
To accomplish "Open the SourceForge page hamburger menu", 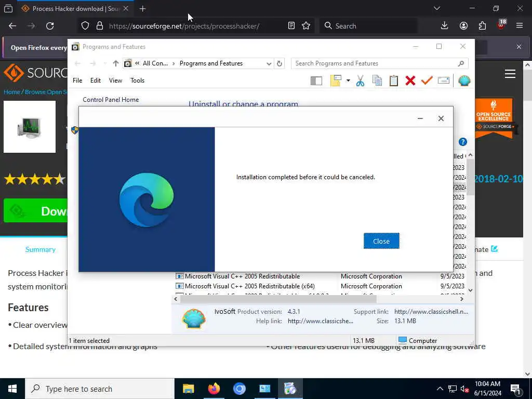I will [510, 74].
